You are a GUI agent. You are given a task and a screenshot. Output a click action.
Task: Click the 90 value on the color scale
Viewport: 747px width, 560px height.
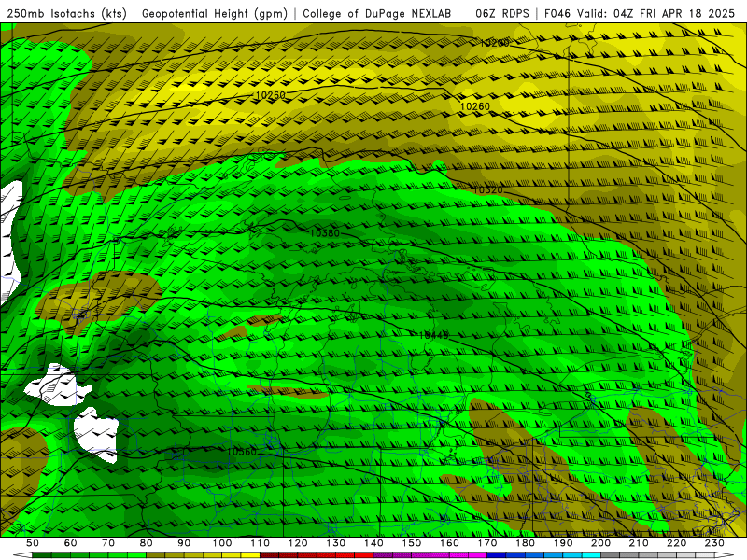tap(184, 543)
